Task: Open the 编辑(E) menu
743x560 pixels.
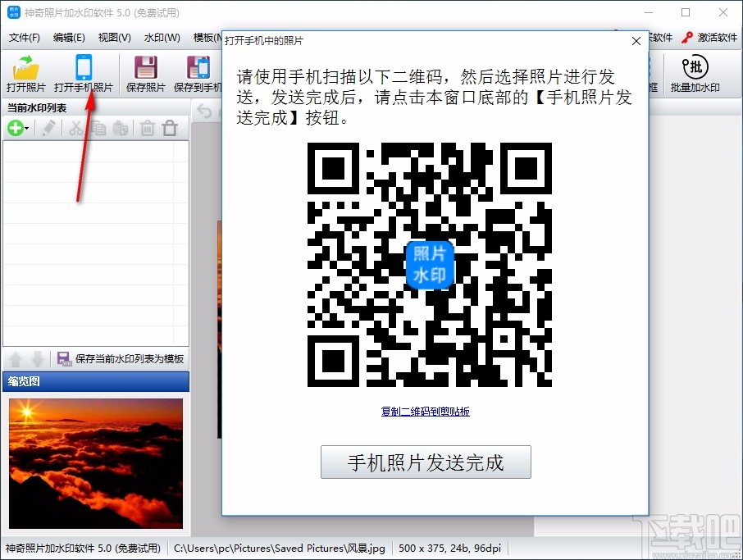Action: point(69,38)
